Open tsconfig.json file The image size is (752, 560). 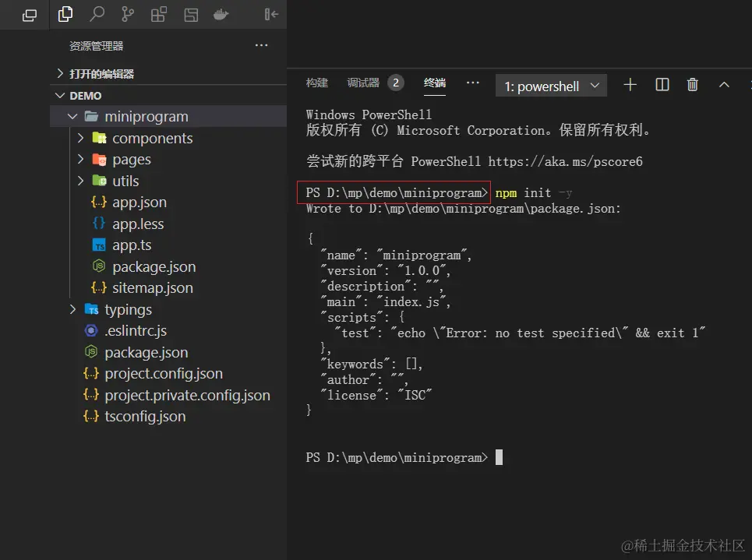coord(145,416)
